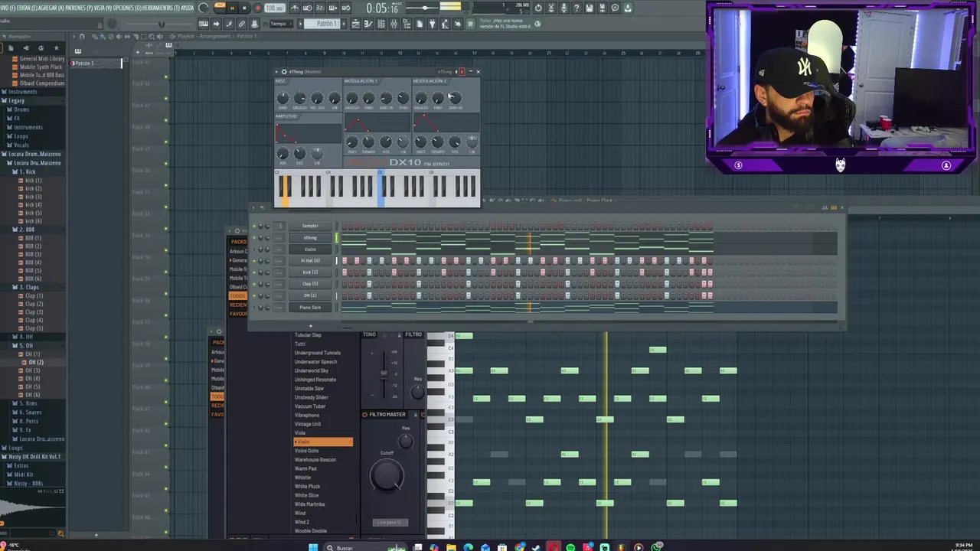Viewport: 980px width, 551px height.
Task: Add a channel with the plus button
Action: 310,326
